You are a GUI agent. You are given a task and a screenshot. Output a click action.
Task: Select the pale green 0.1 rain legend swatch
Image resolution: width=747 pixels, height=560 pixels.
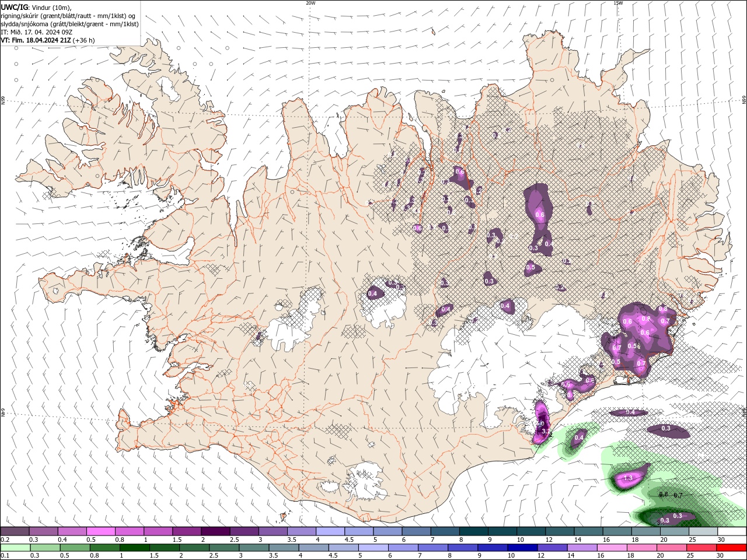(x=15, y=548)
